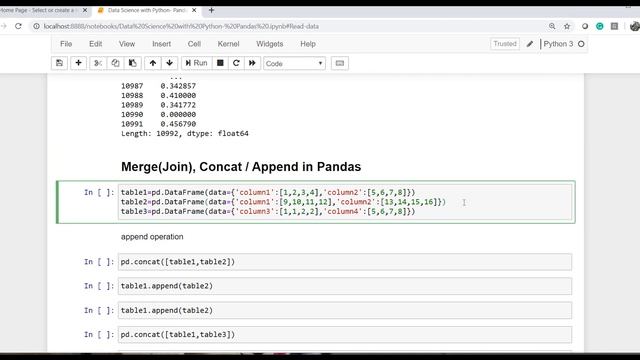Image resolution: width=640 pixels, height=360 pixels.
Task: Interrupt the kernel with stop icon
Action: point(220,63)
